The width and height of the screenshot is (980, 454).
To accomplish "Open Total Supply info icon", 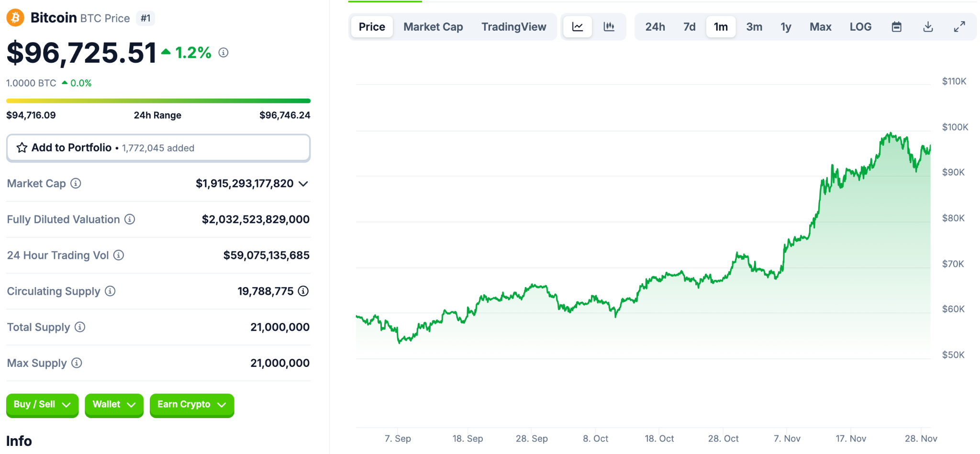I will pyautogui.click(x=80, y=327).
